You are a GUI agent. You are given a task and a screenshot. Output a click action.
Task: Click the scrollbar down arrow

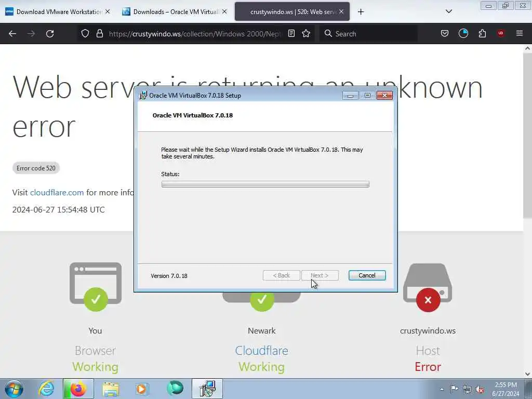[x=528, y=374]
